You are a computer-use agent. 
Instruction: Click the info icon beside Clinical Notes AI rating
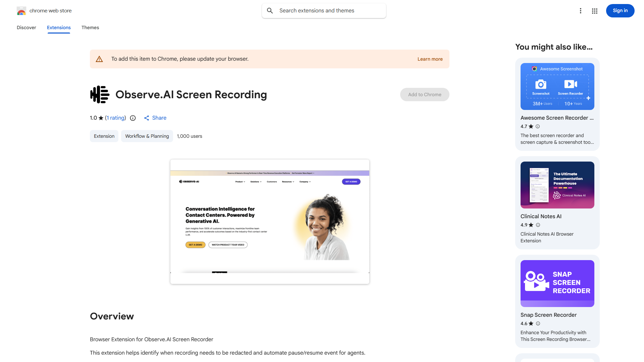point(538,225)
